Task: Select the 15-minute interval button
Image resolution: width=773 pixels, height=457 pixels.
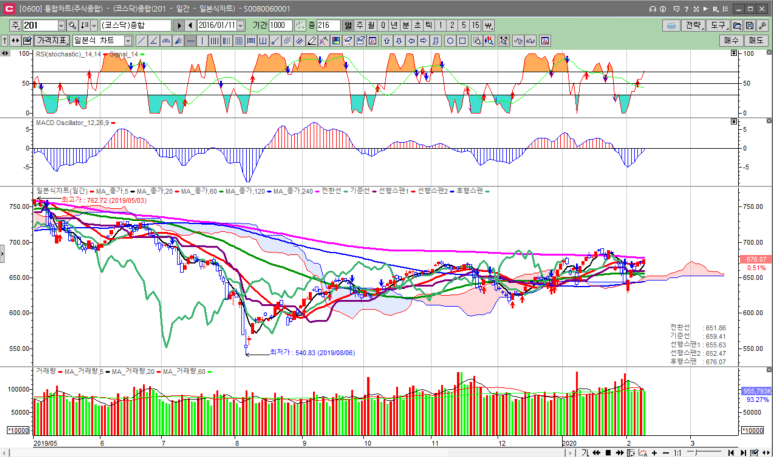Action: pos(475,25)
